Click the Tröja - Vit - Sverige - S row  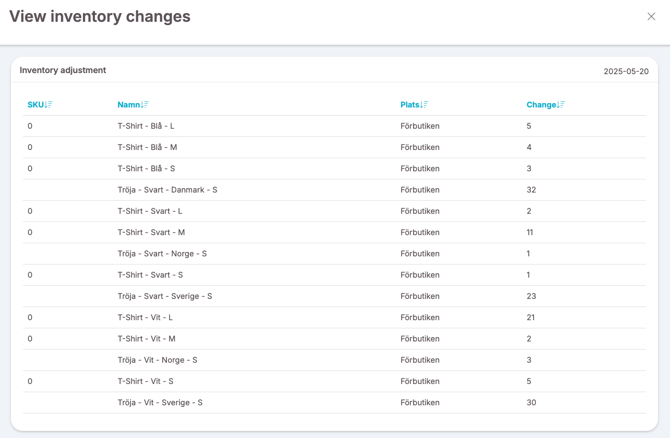[x=159, y=403]
